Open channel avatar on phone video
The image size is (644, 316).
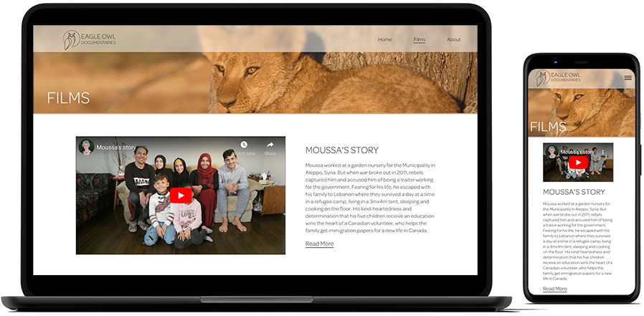coord(551,152)
